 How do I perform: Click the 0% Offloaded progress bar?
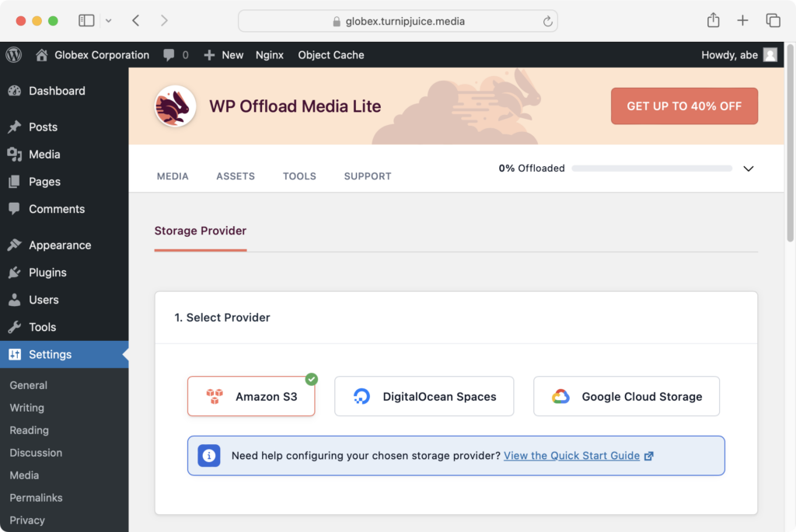651,168
